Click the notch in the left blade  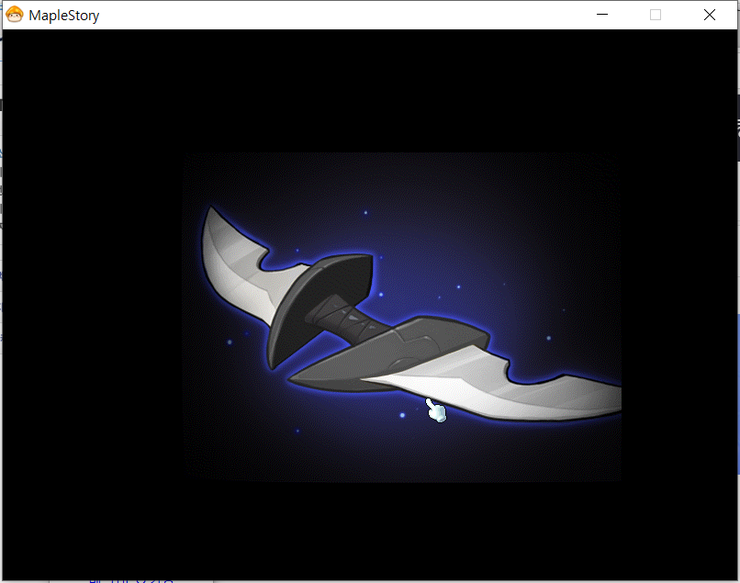pos(265,260)
